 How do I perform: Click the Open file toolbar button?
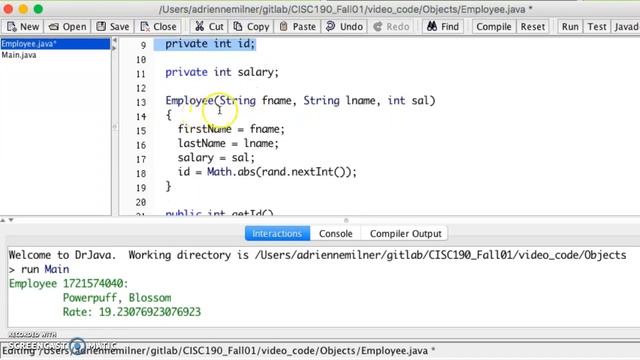pos(67,27)
